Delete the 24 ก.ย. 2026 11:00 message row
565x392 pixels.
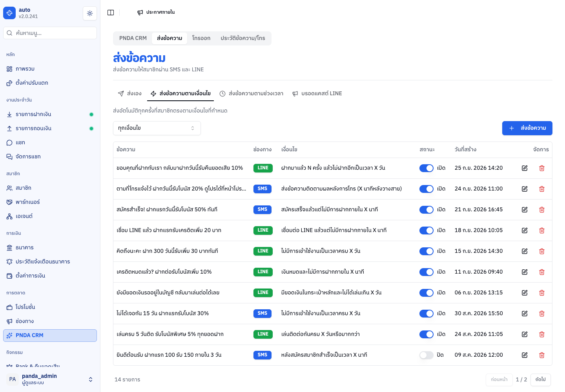542,189
